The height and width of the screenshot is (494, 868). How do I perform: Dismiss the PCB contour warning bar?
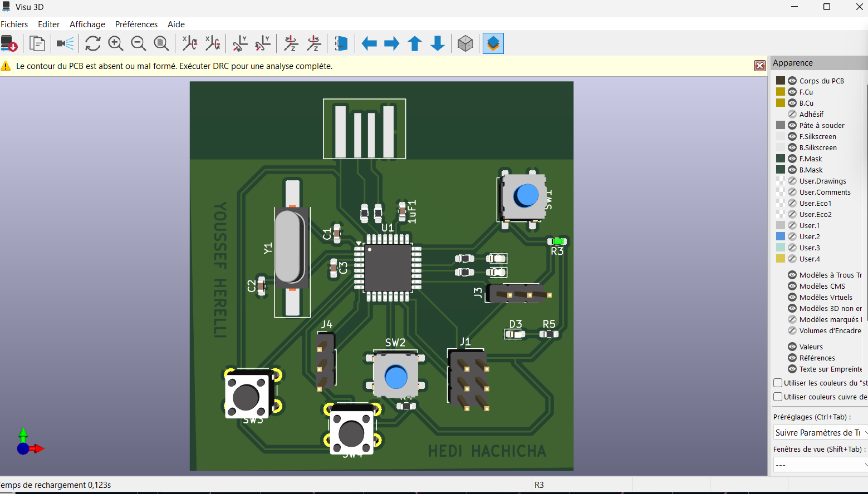(x=759, y=66)
